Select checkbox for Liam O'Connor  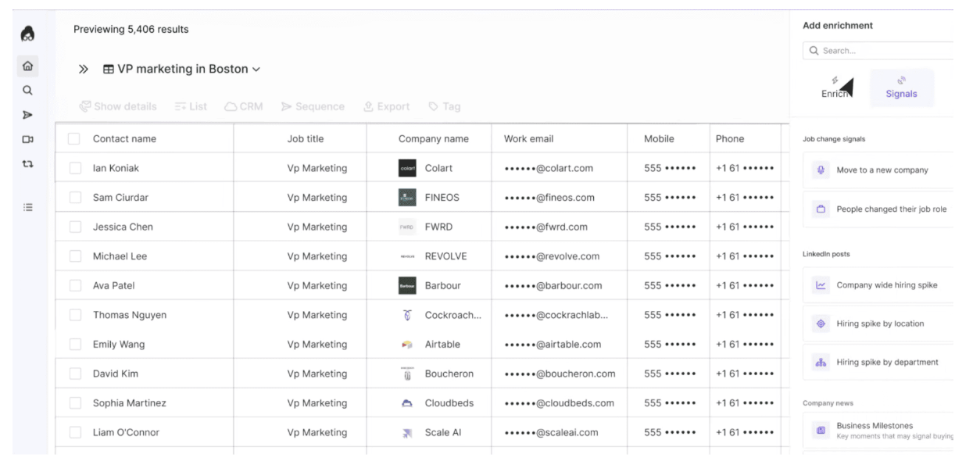[x=74, y=433]
